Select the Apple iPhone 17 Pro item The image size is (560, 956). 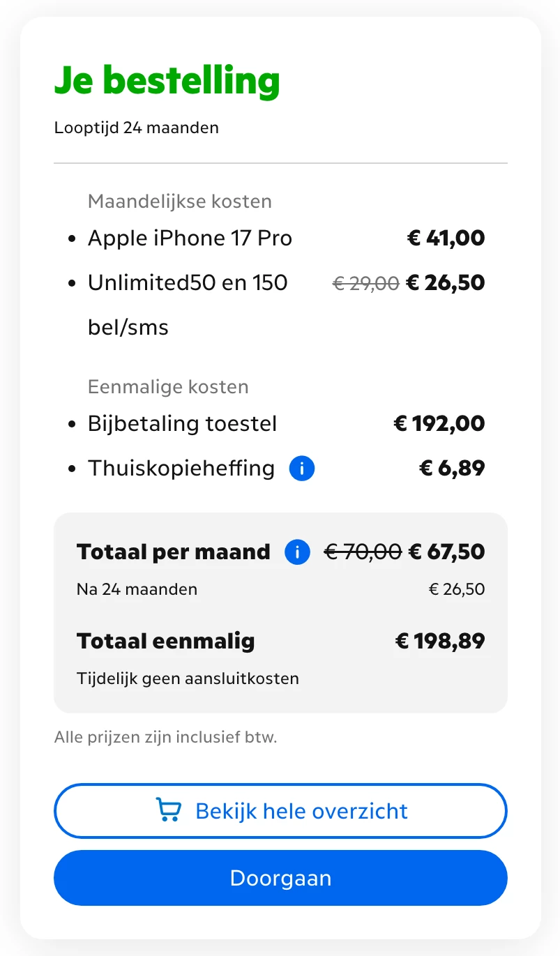[x=190, y=238]
